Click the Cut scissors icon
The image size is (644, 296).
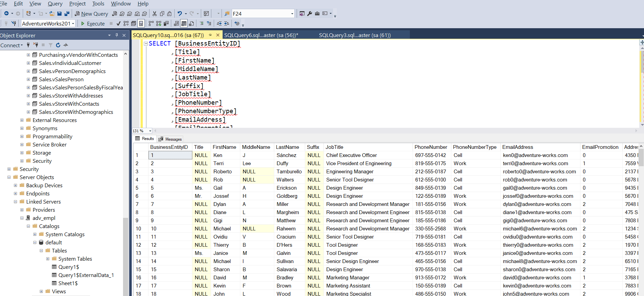tap(155, 14)
